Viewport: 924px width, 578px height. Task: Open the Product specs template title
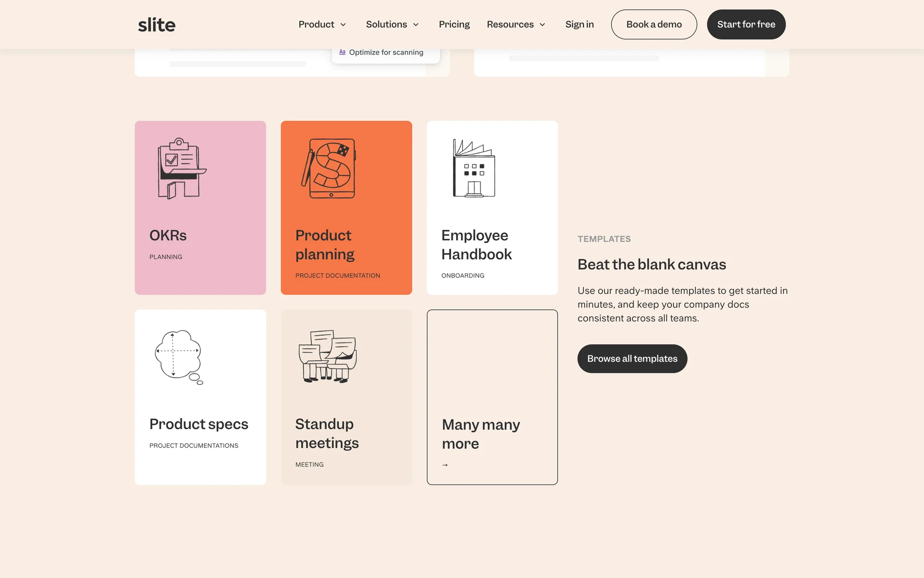click(x=199, y=424)
